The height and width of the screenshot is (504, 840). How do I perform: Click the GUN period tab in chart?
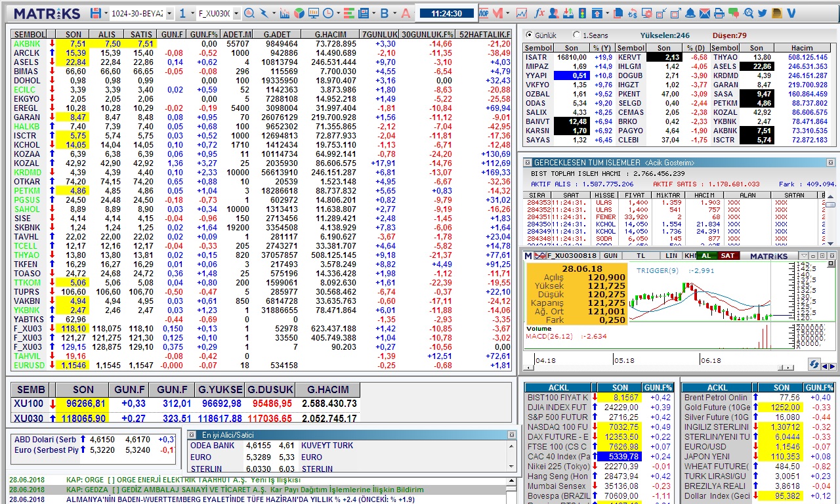coord(610,255)
